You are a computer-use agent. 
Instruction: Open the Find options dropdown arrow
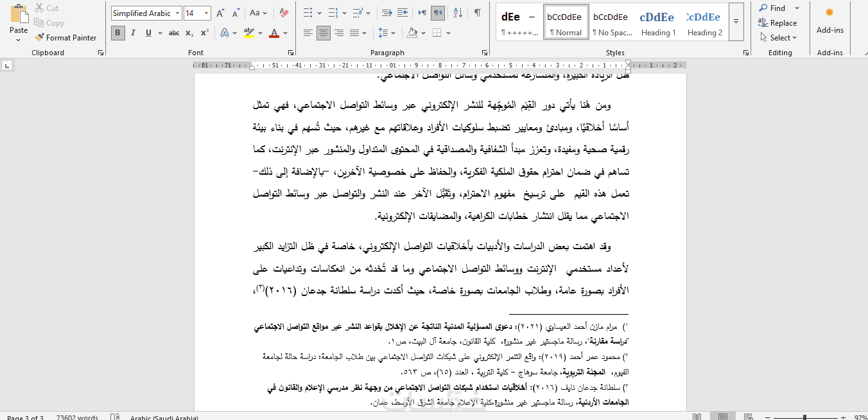(x=797, y=8)
